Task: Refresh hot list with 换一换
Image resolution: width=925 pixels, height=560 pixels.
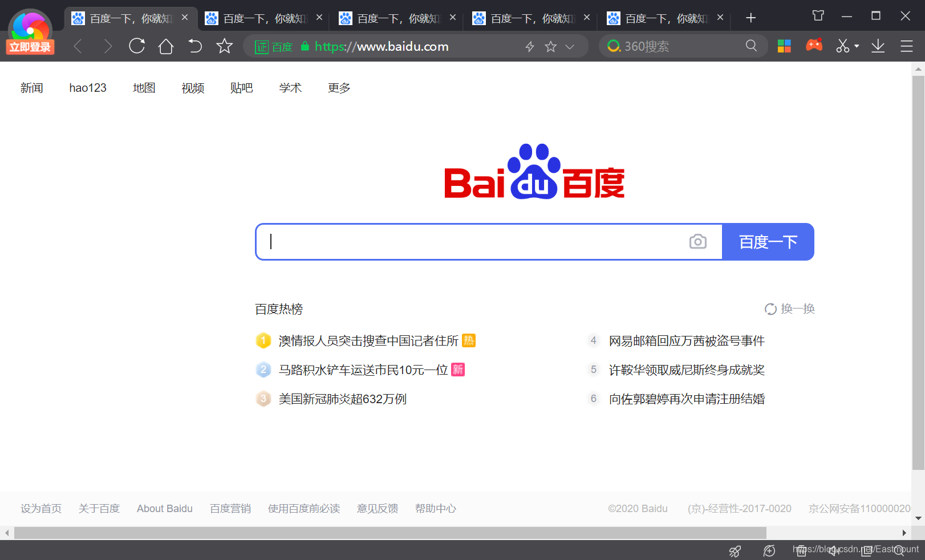Action: [790, 309]
